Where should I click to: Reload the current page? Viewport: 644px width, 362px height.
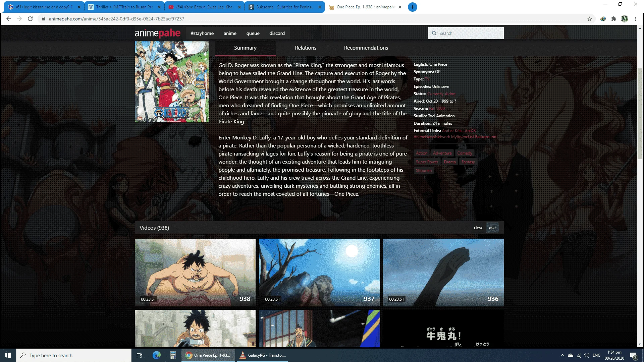click(30, 19)
